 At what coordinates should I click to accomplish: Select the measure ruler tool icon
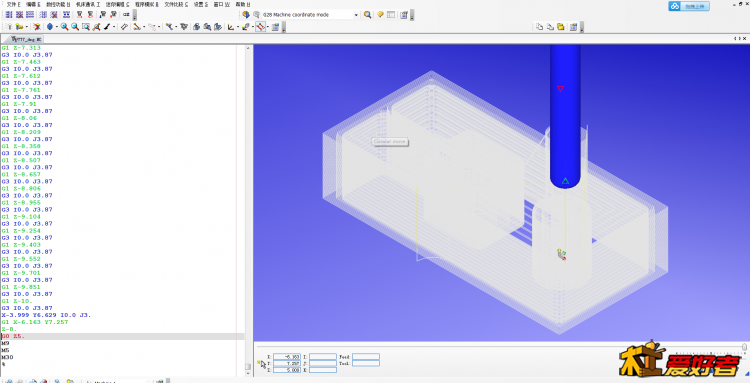124,27
